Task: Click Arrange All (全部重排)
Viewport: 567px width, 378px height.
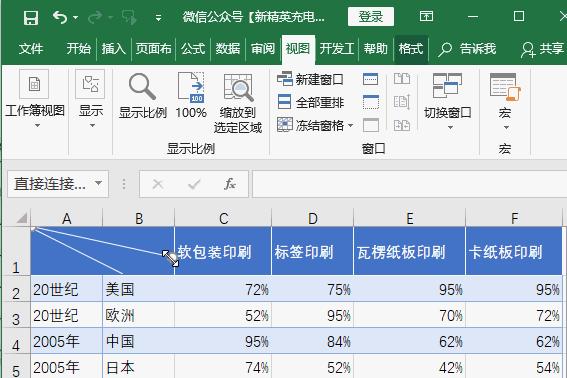Action: pos(310,102)
